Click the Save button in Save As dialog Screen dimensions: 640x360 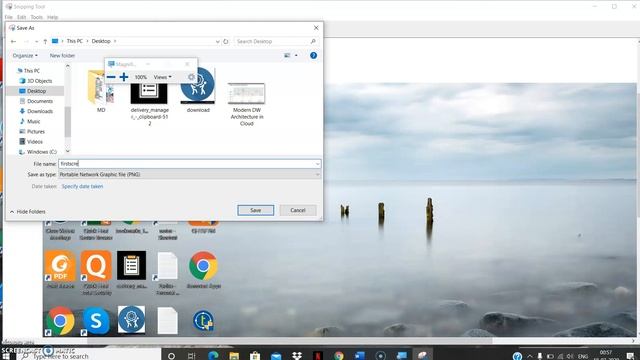point(256,210)
